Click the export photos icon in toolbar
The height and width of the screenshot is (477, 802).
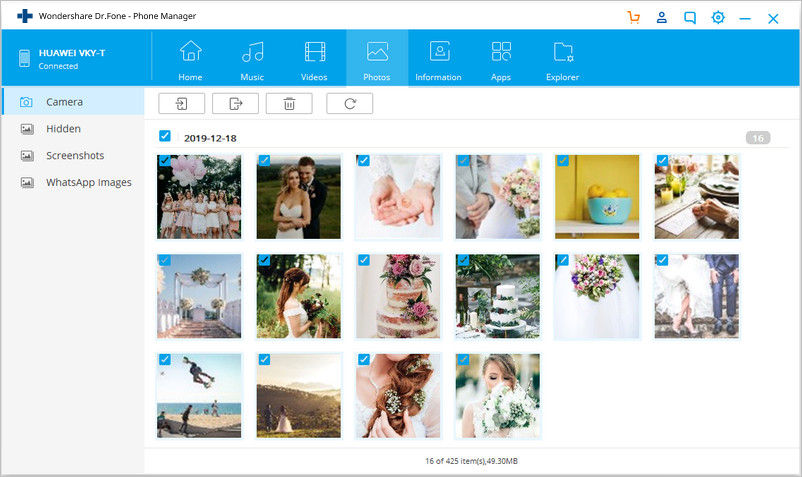click(x=235, y=103)
